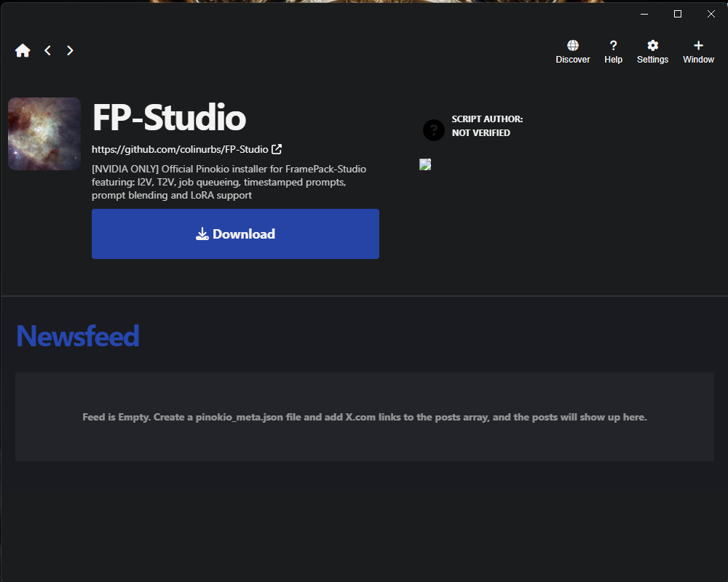Download the FP-Studio script
Viewport: 728px width, 582px height.
235,234
